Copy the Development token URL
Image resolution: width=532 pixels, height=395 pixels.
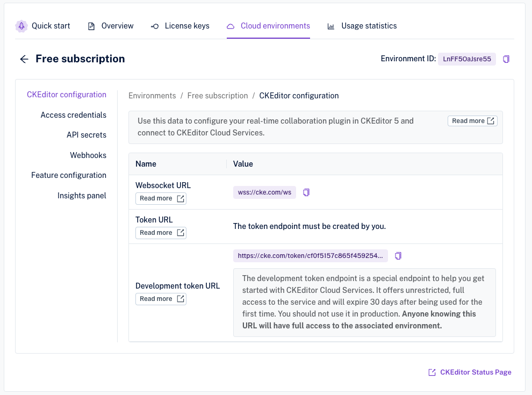398,256
